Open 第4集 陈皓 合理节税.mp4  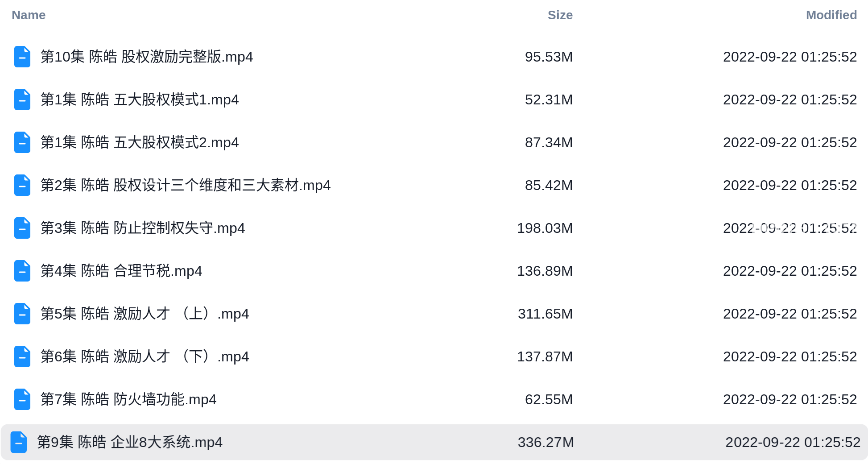click(121, 271)
